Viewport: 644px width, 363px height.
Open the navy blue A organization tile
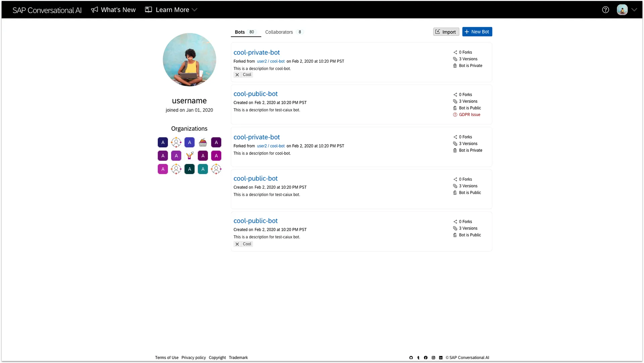[163, 142]
